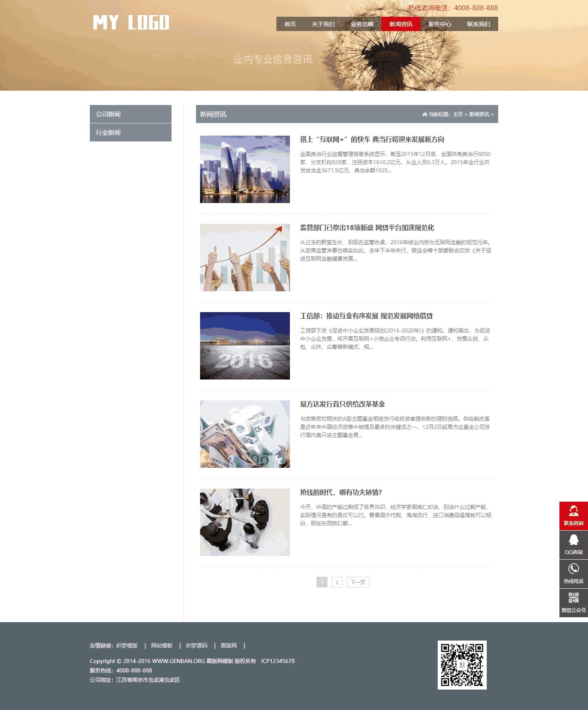Open the QQ咨询 penguin icon
Image resolution: width=588 pixels, height=710 pixels.
573,540
